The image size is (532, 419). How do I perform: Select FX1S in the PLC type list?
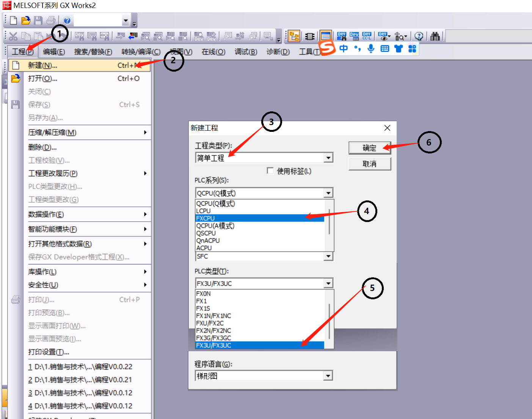coord(260,308)
